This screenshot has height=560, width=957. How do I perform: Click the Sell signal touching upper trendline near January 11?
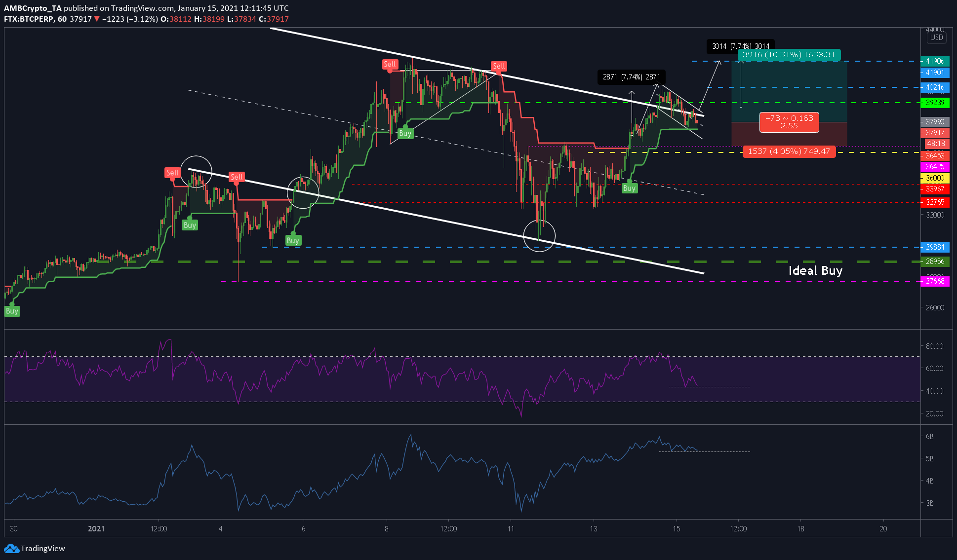pyautogui.click(x=499, y=66)
